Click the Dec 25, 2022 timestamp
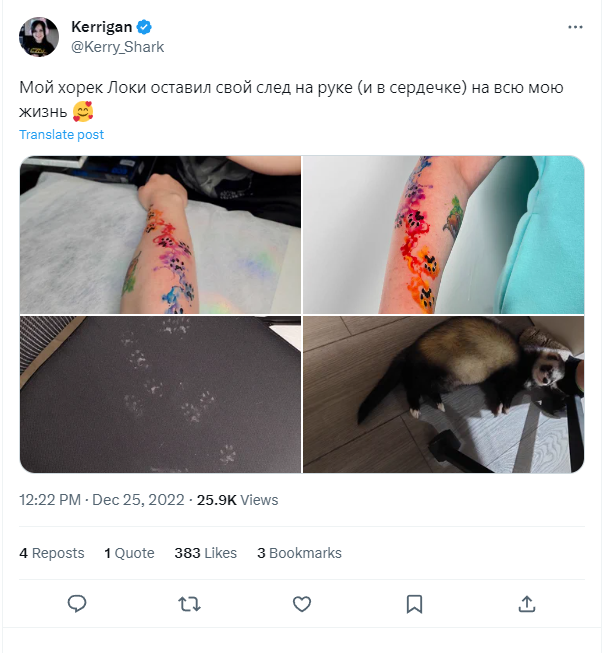 [x=138, y=500]
